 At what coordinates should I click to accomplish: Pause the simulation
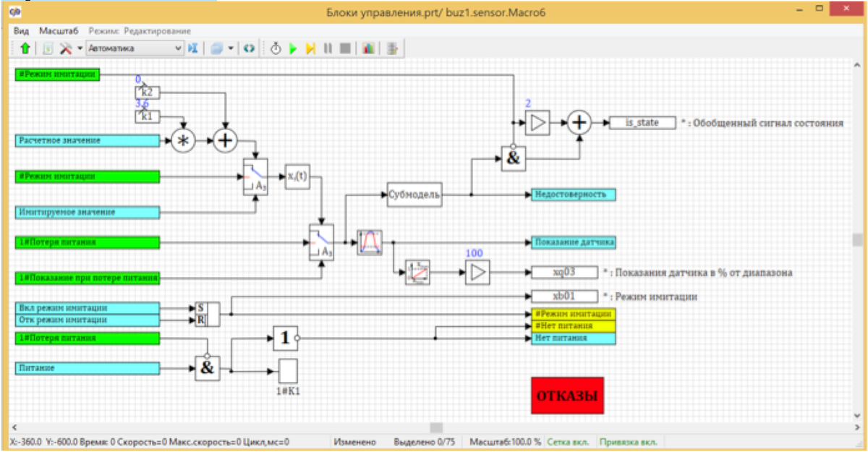328,48
